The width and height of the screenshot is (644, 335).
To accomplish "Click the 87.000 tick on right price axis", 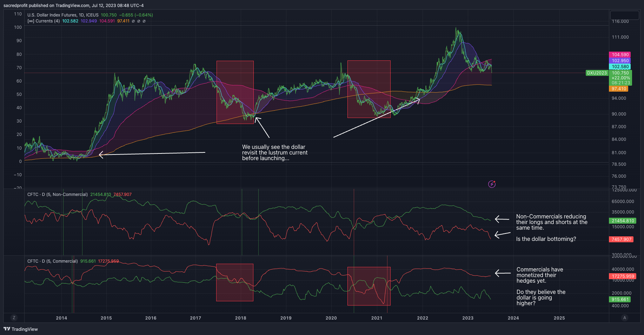I will click(x=619, y=127).
